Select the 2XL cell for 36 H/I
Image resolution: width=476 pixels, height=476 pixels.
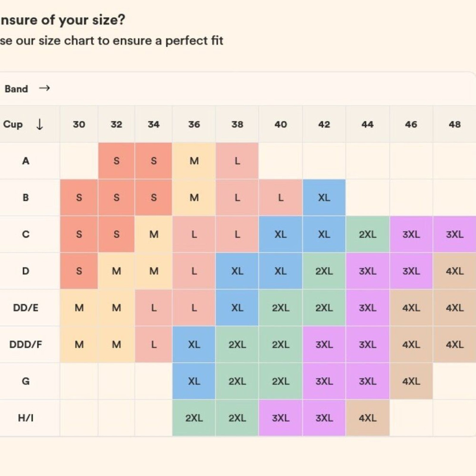point(194,418)
